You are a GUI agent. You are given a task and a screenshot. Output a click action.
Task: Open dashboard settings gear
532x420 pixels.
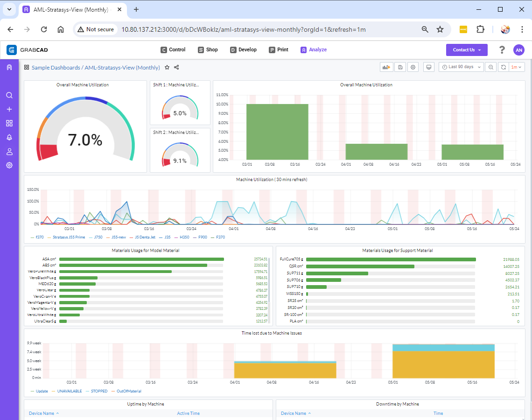[413, 67]
